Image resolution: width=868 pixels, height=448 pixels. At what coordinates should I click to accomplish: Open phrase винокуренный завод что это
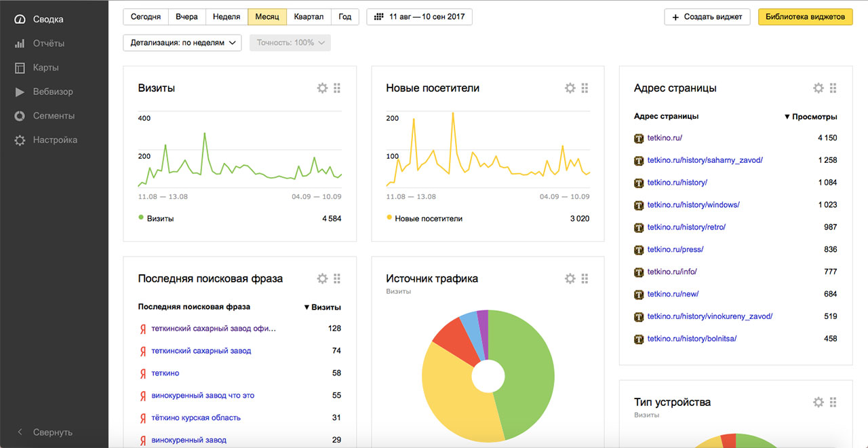[x=203, y=396]
